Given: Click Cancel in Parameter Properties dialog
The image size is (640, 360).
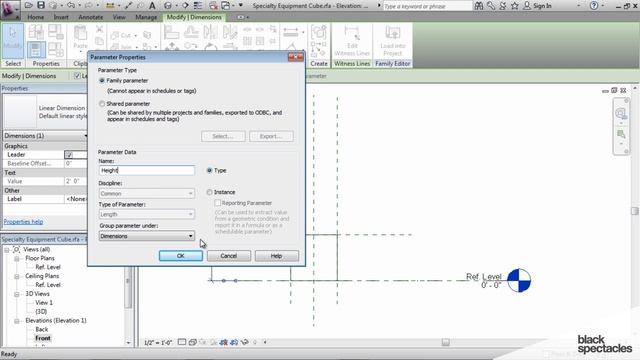Looking at the screenshot, I should click(229, 256).
